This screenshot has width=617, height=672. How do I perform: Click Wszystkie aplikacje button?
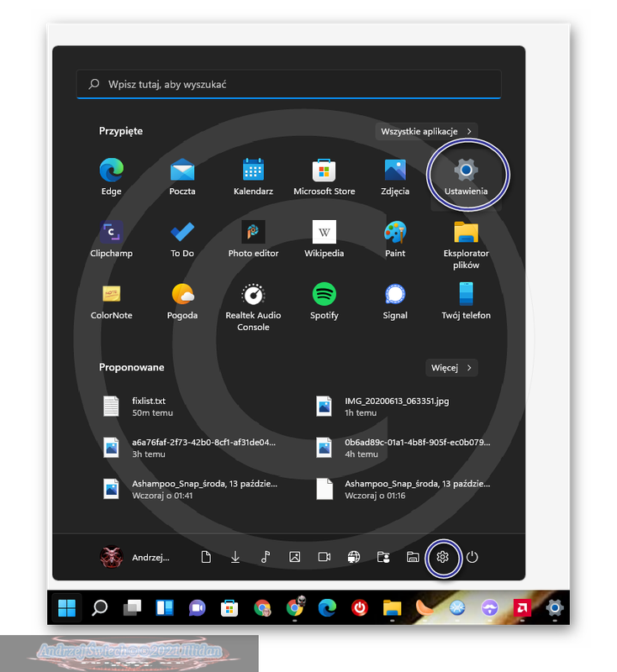[x=426, y=131]
